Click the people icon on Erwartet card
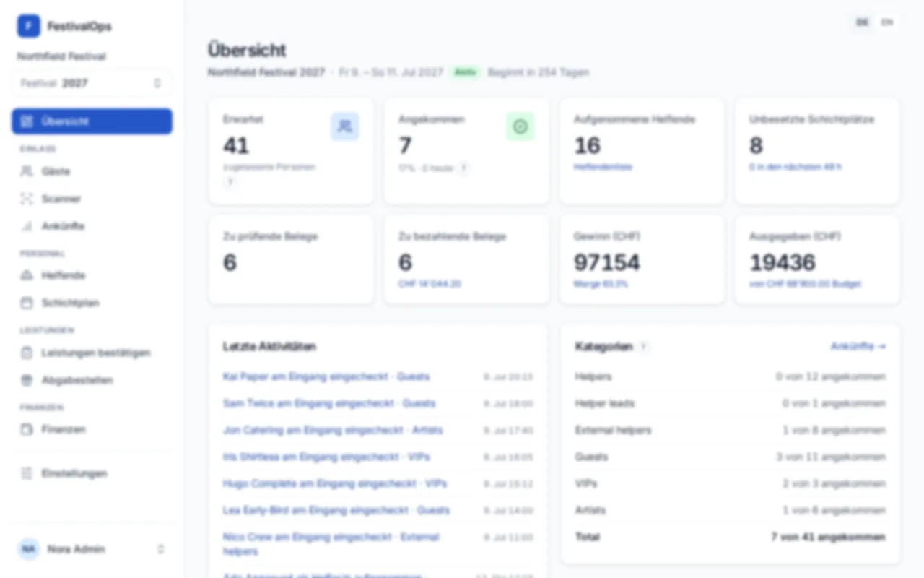The image size is (924, 578). pyautogui.click(x=344, y=126)
